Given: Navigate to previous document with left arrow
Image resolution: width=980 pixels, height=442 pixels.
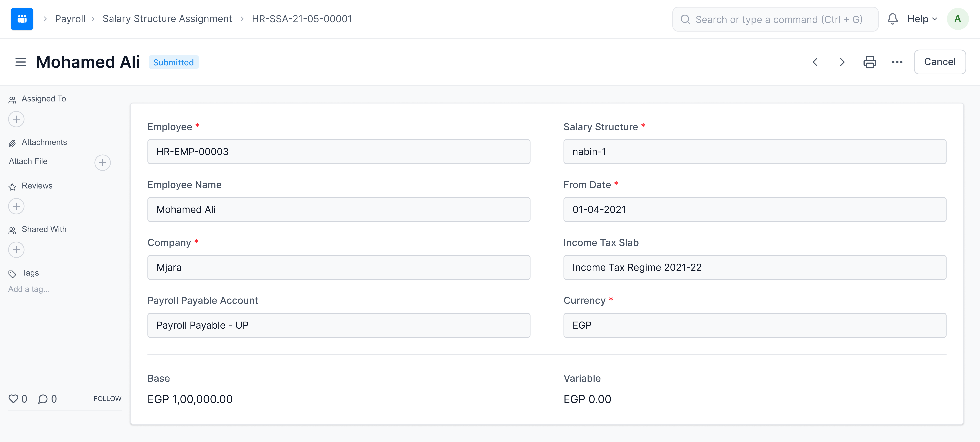Looking at the screenshot, I should click(x=815, y=62).
